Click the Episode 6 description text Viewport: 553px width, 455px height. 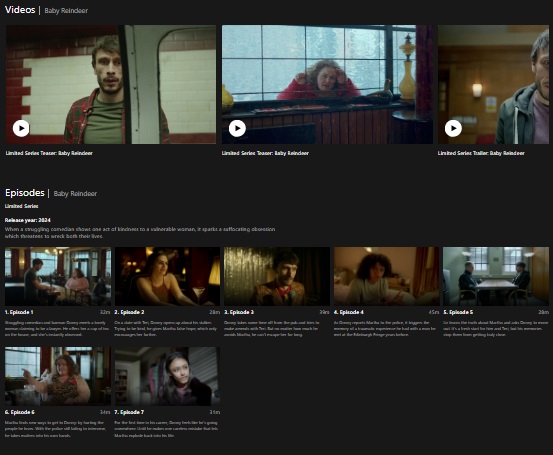(x=55, y=429)
